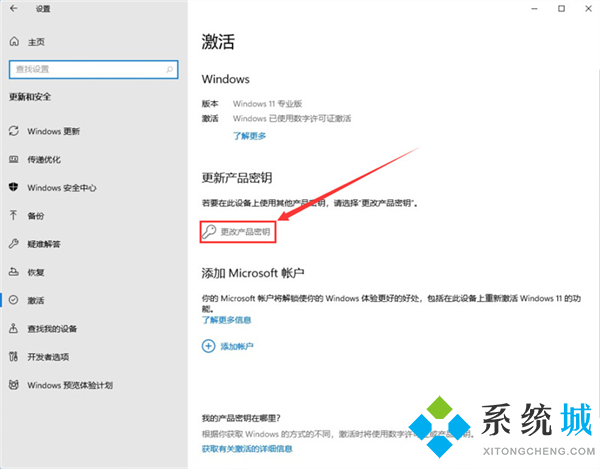Open Windows 安全中心 page
The height and width of the screenshot is (469, 600).
click(61, 187)
